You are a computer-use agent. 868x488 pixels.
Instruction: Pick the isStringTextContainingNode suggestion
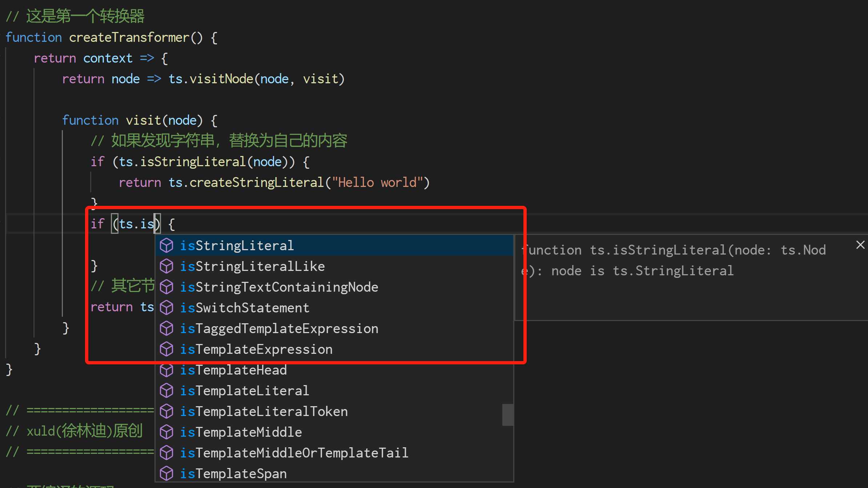click(334, 287)
